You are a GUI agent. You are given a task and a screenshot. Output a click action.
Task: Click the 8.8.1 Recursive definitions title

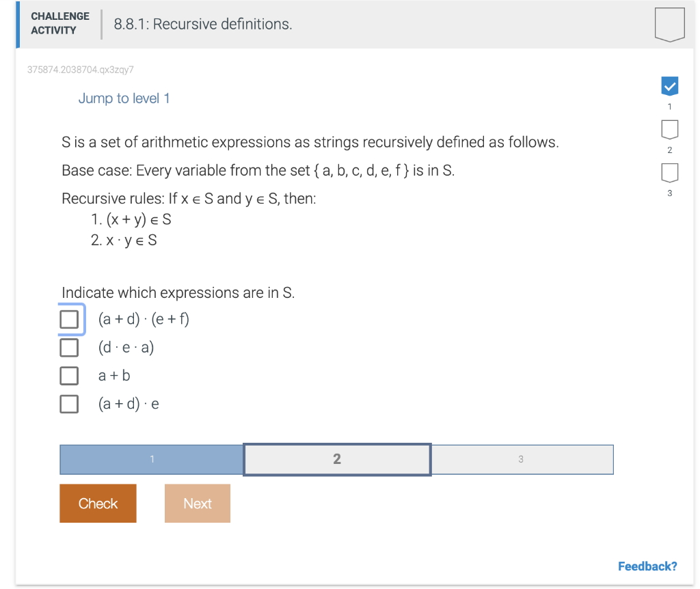coord(202,24)
